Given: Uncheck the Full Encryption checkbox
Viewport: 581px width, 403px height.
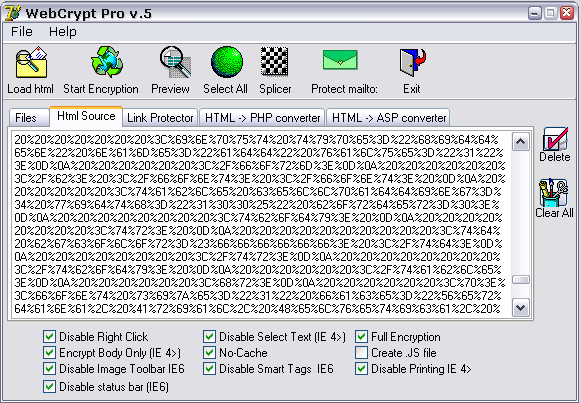Looking at the screenshot, I should (361, 337).
